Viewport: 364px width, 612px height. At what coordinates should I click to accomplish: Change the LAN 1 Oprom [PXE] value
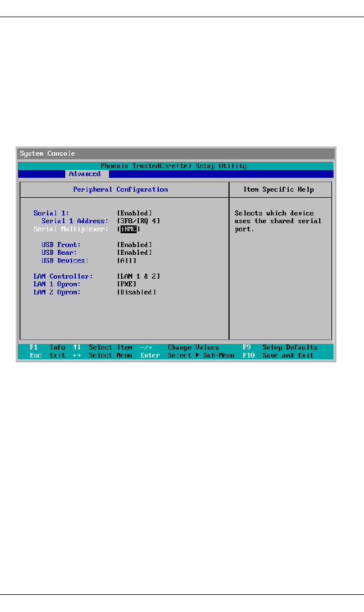(x=127, y=284)
